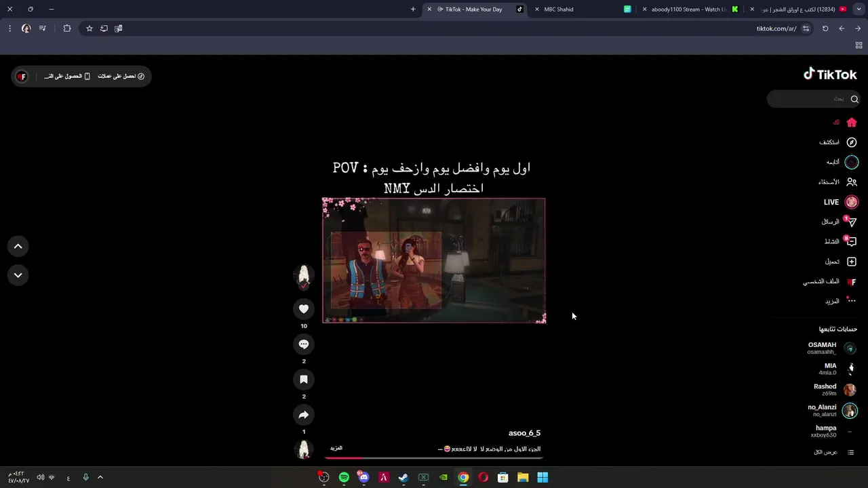The height and width of the screenshot is (488, 868).
Task: Open the Chrome profile avatar
Action: pyautogui.click(x=26, y=28)
